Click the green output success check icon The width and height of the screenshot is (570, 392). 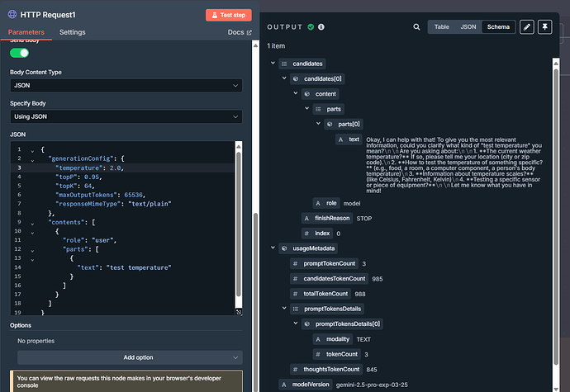tap(311, 27)
